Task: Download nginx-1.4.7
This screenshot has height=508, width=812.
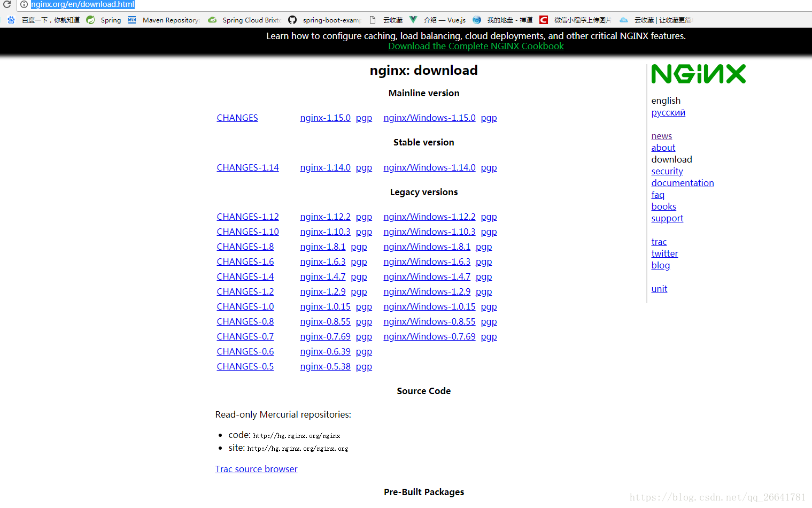Action: tap(323, 276)
